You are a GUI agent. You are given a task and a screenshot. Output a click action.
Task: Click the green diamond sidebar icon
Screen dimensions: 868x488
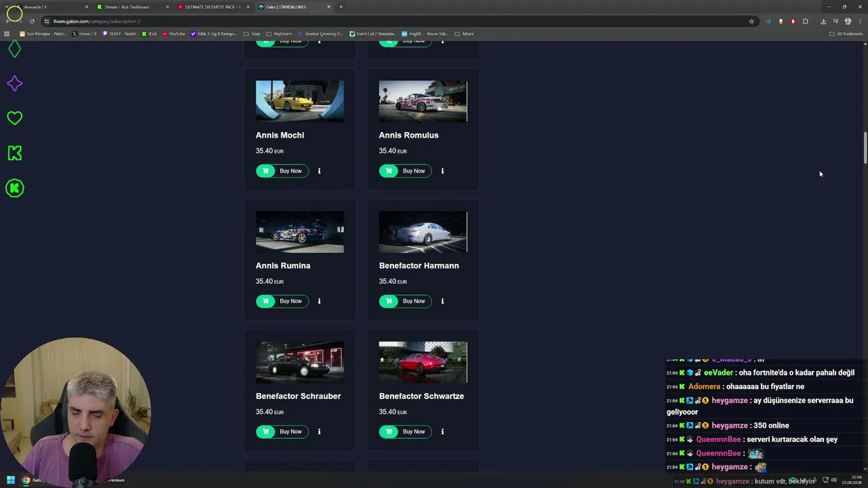pyautogui.click(x=14, y=49)
